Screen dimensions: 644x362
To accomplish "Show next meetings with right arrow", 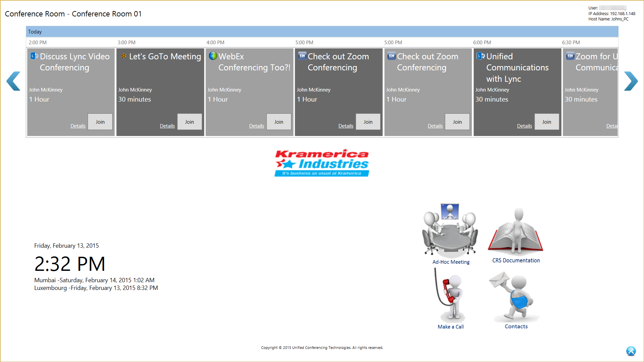I will point(631,81).
